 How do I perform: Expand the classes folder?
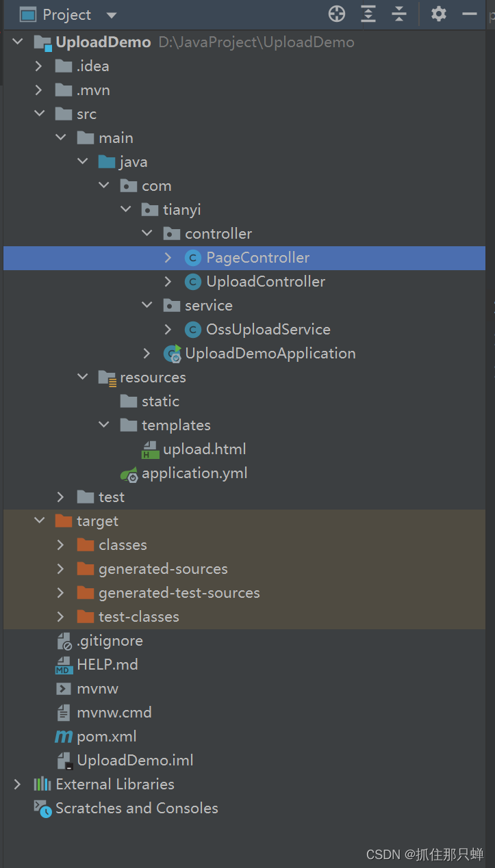pos(61,545)
